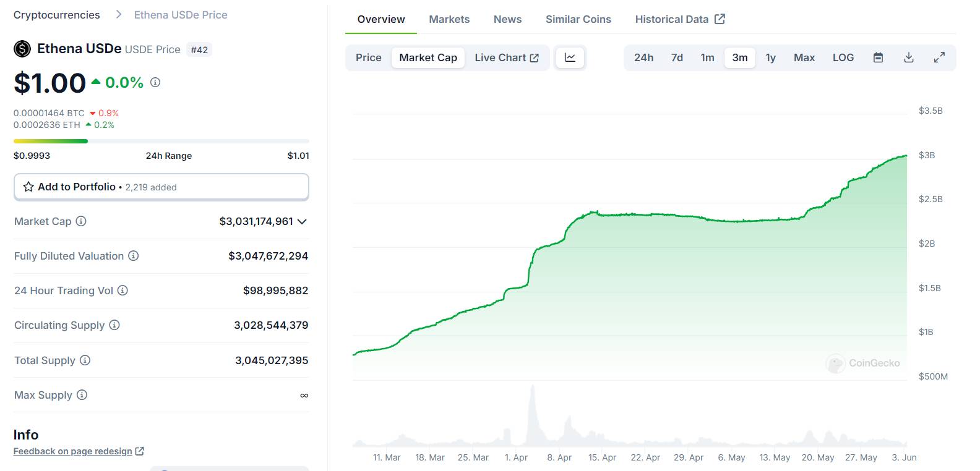Click the $3.5B axis label

click(x=931, y=111)
